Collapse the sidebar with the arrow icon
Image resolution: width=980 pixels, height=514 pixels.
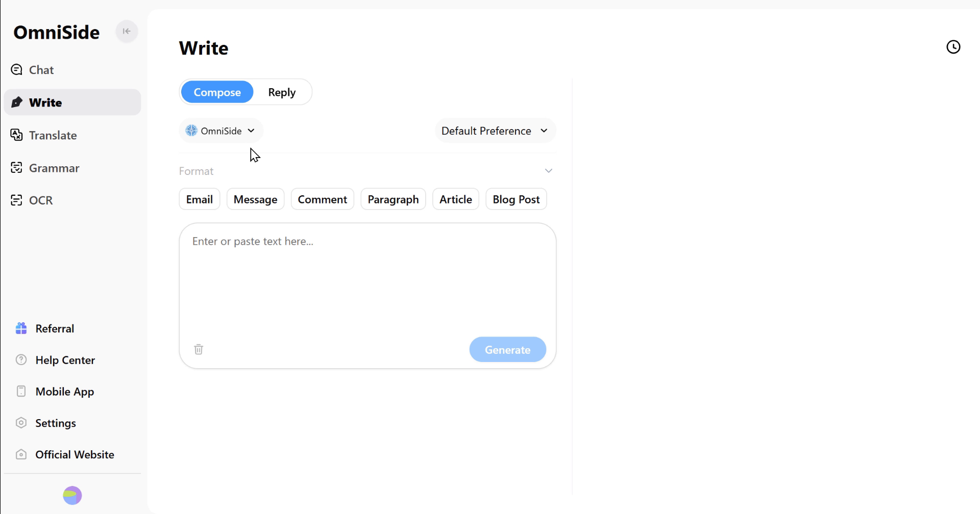[x=127, y=32]
